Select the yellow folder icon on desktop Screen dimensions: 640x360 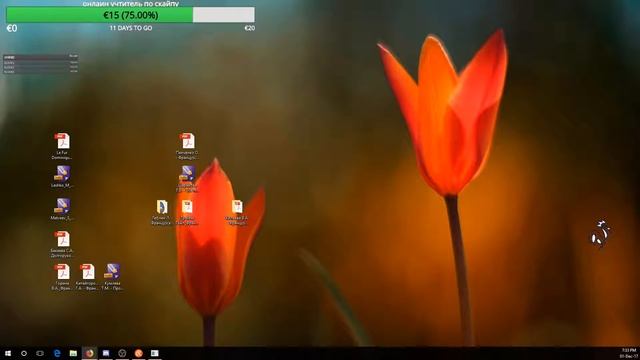point(162,212)
